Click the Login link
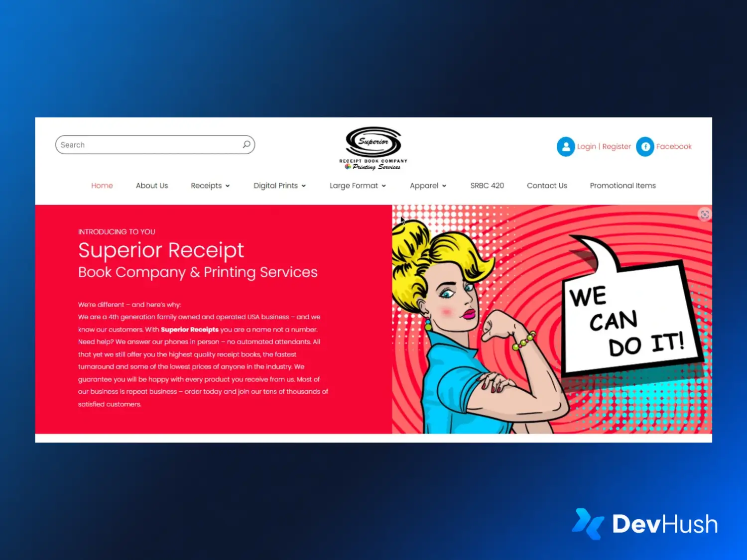Viewport: 747px width, 560px height. (x=587, y=146)
